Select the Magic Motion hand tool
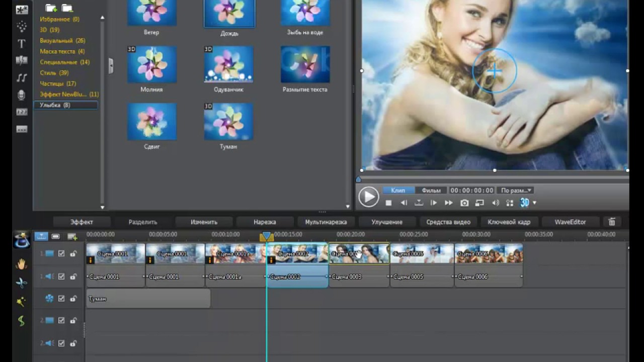 tap(22, 264)
